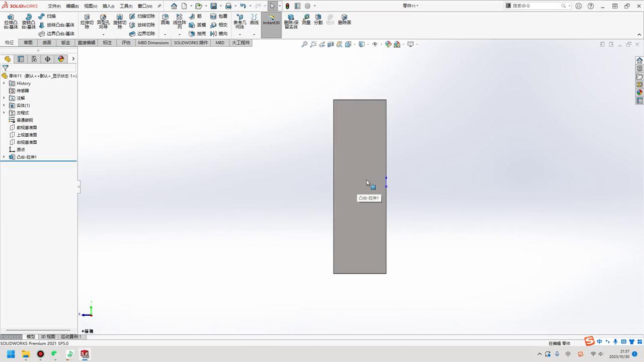Viewport: 644px width, 362px height.
Task: Expand the 凸台-拉伸1 tree node
Action: pyautogui.click(x=4, y=157)
